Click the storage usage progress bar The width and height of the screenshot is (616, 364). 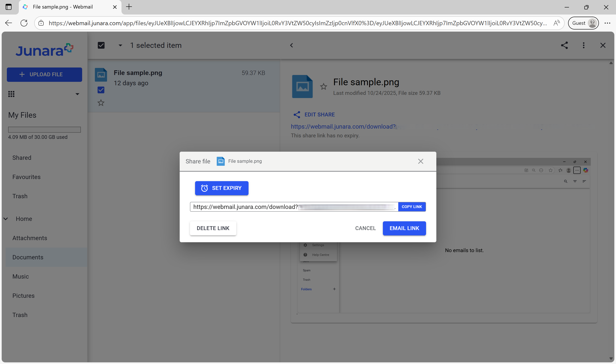[44, 129]
